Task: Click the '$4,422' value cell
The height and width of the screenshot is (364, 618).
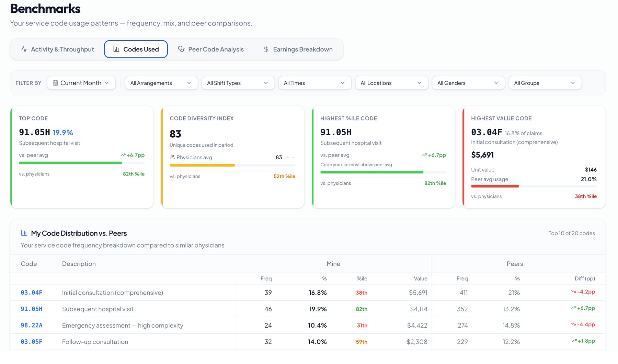Action: [x=417, y=325]
